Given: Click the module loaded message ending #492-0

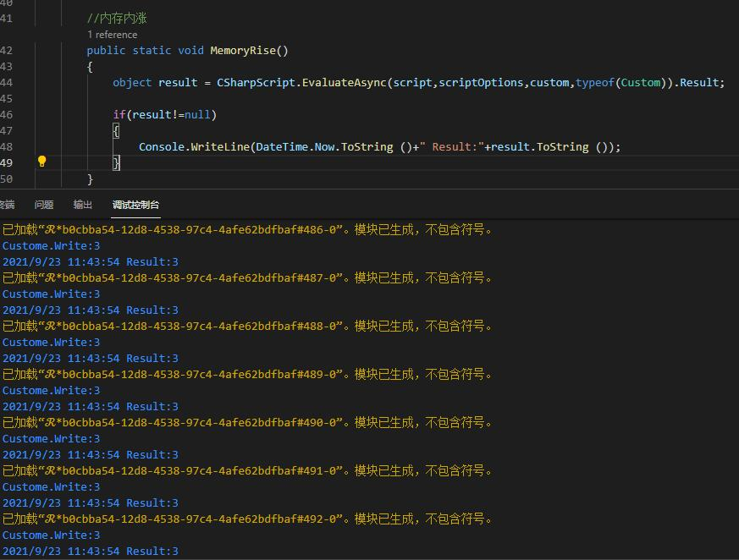Looking at the screenshot, I should 247,519.
